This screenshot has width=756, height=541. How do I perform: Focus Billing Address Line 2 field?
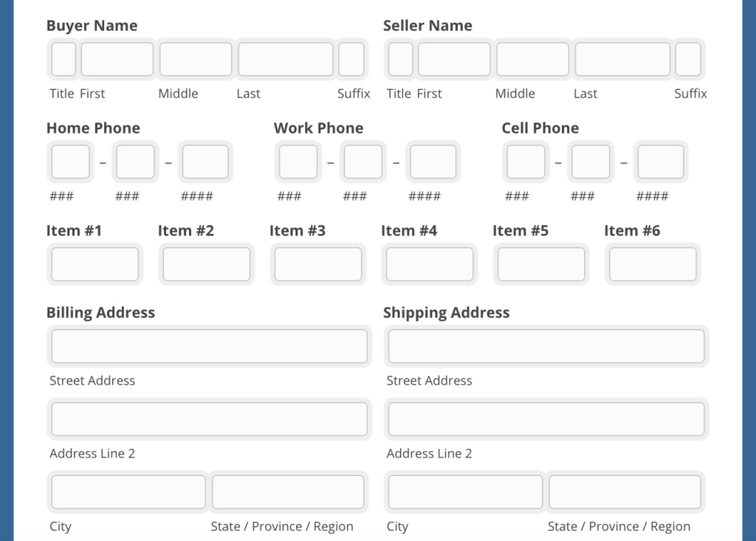(209, 419)
